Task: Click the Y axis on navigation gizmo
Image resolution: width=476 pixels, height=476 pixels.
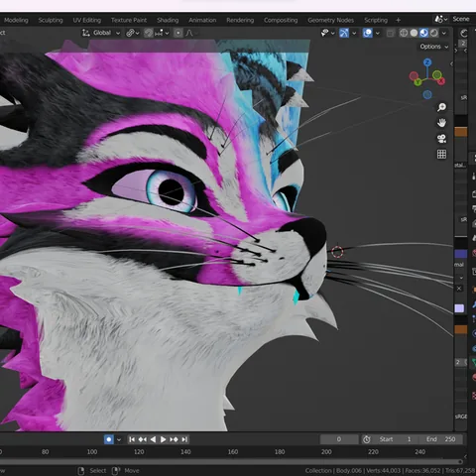Action: tap(417, 81)
